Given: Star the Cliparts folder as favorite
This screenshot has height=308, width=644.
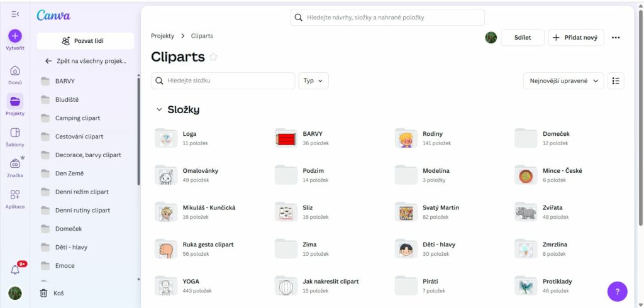Looking at the screenshot, I should pos(213,57).
